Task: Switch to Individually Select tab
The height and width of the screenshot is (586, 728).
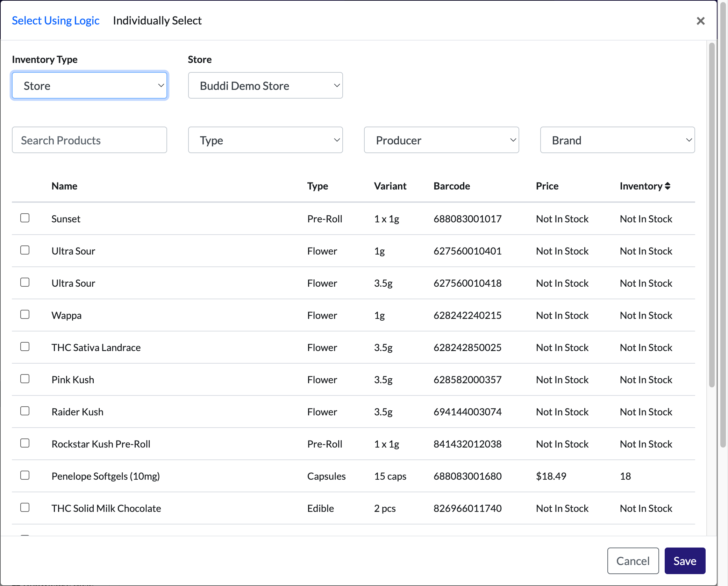Action: click(x=157, y=21)
